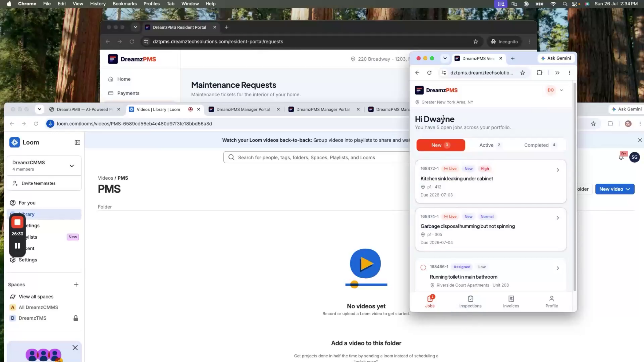The height and width of the screenshot is (362, 644).
Task: Pause the Loom recording
Action: [x=17, y=246]
